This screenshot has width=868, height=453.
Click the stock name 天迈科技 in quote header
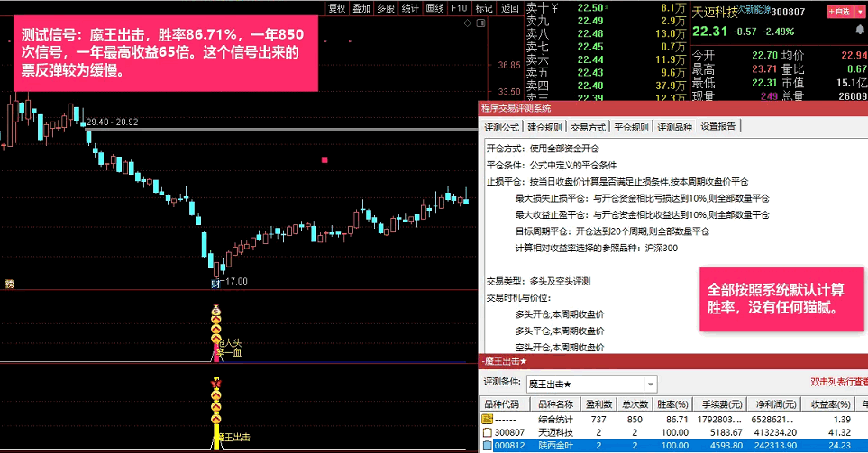coord(715,13)
